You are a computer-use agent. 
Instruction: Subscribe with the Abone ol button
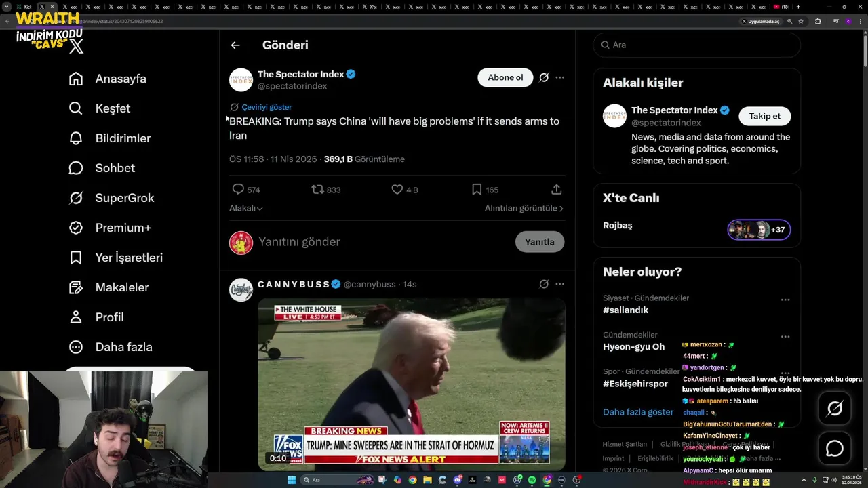[505, 77]
